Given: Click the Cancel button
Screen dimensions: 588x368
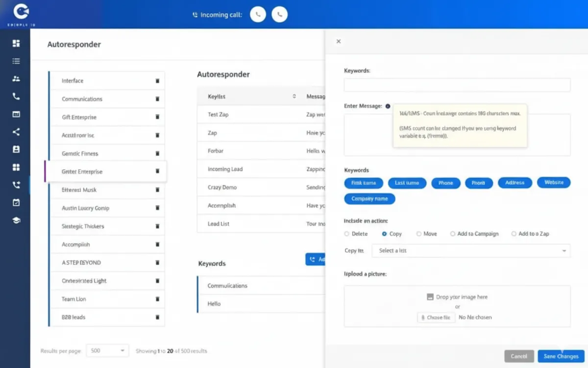Looking at the screenshot, I should pyautogui.click(x=519, y=356).
